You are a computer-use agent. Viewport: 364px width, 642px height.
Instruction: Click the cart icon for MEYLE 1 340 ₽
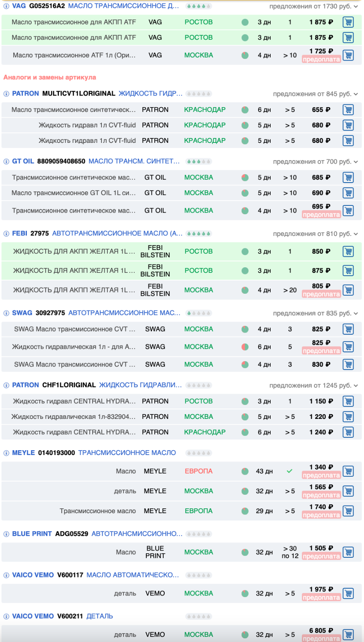click(348, 471)
